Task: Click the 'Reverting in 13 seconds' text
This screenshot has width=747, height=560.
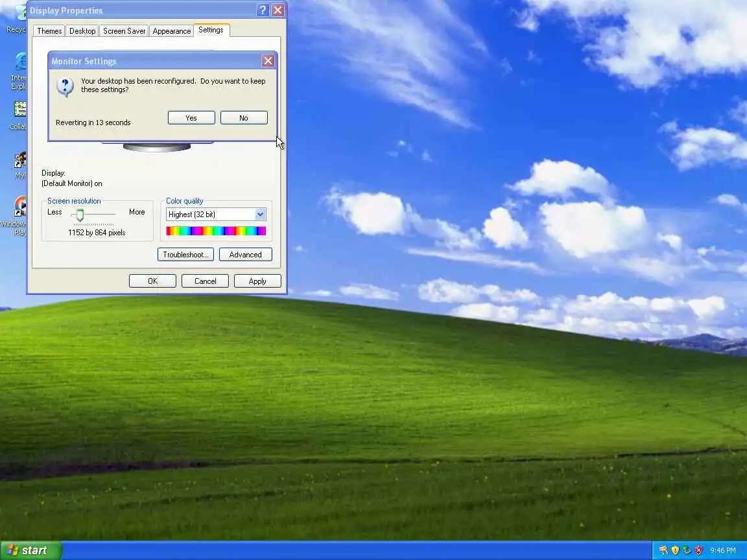Action: 93,122
